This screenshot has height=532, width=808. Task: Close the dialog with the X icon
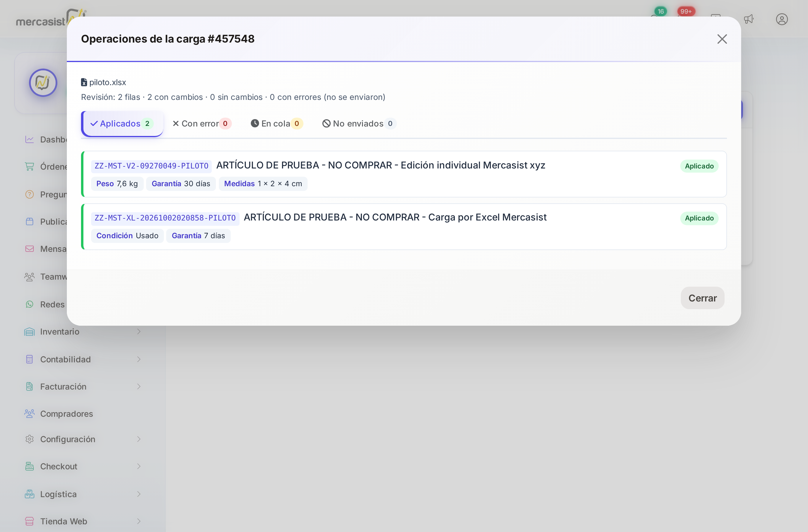coord(722,39)
